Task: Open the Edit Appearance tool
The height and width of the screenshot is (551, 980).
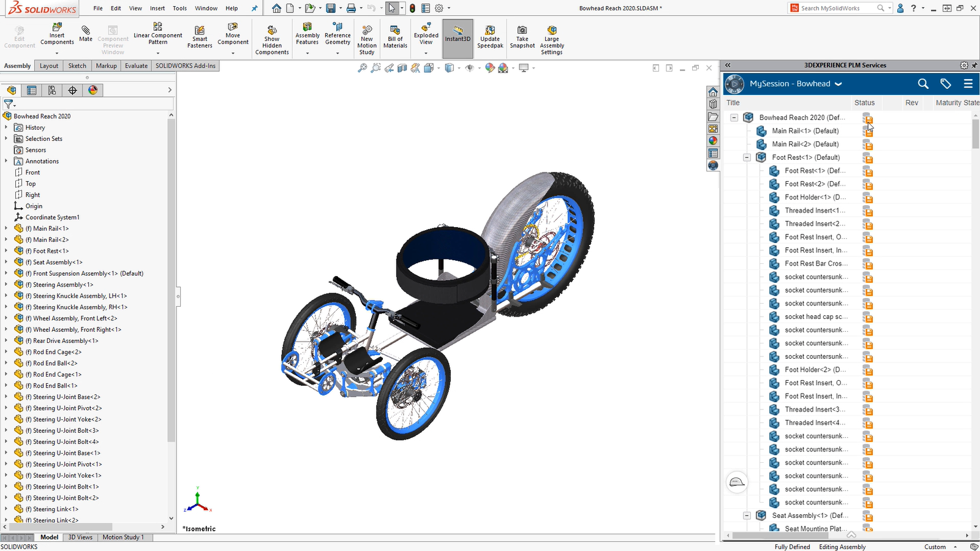Action: pos(490,68)
